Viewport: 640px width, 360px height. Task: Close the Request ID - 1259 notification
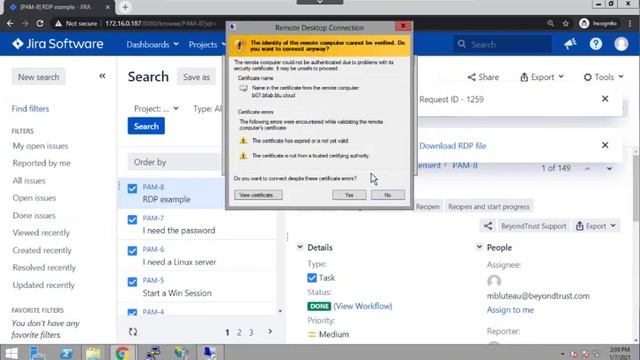point(605,99)
